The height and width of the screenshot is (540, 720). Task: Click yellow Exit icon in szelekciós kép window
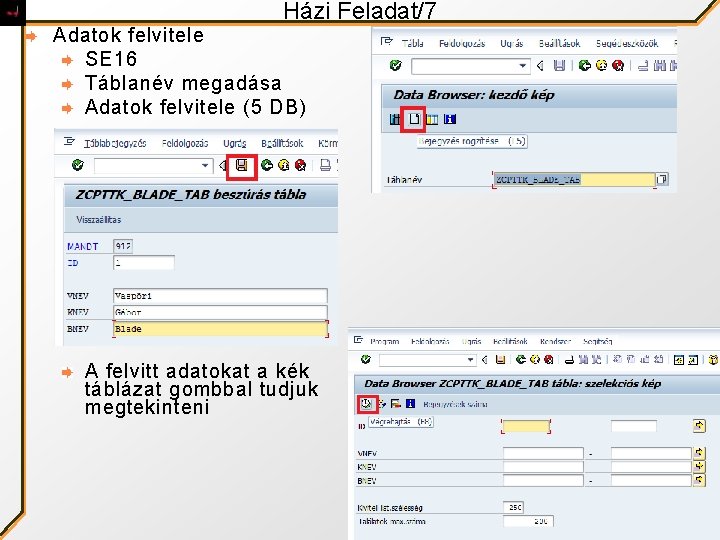pos(534,360)
